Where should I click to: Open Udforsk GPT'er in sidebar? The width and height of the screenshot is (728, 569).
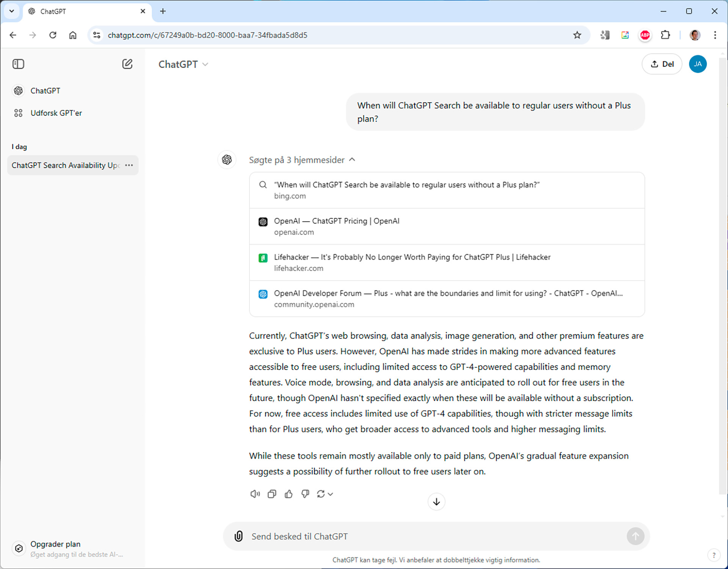click(73, 113)
